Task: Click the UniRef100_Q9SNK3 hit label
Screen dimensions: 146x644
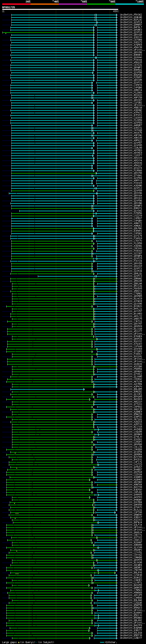Action: pyautogui.click(x=131, y=30)
